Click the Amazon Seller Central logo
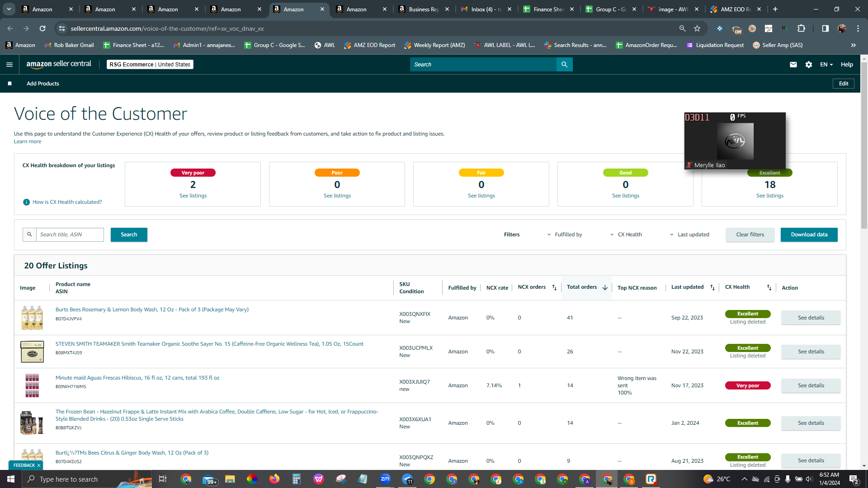Image resolution: width=868 pixels, height=488 pixels. pyautogui.click(x=59, y=64)
